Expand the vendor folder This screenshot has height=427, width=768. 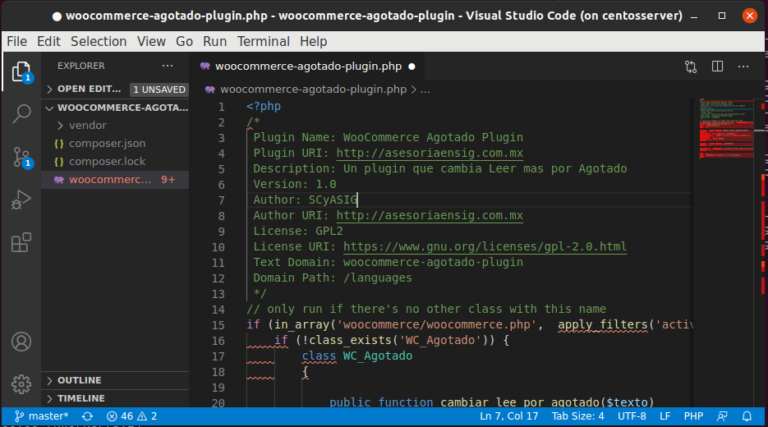coord(116,125)
